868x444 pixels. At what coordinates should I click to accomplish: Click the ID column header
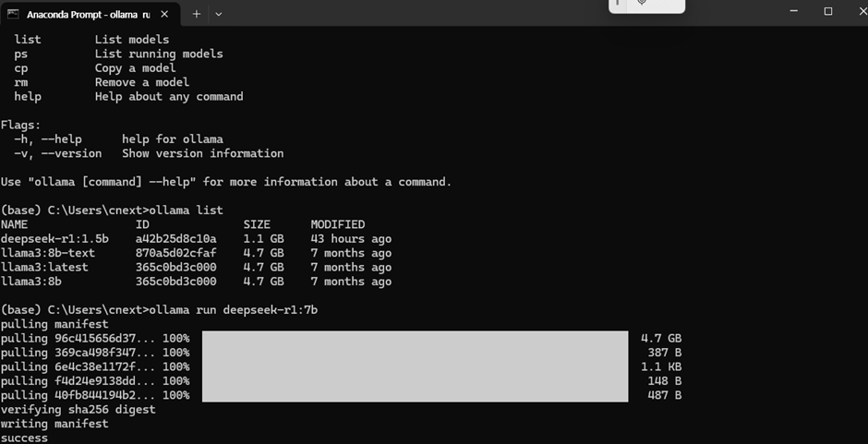pos(142,224)
